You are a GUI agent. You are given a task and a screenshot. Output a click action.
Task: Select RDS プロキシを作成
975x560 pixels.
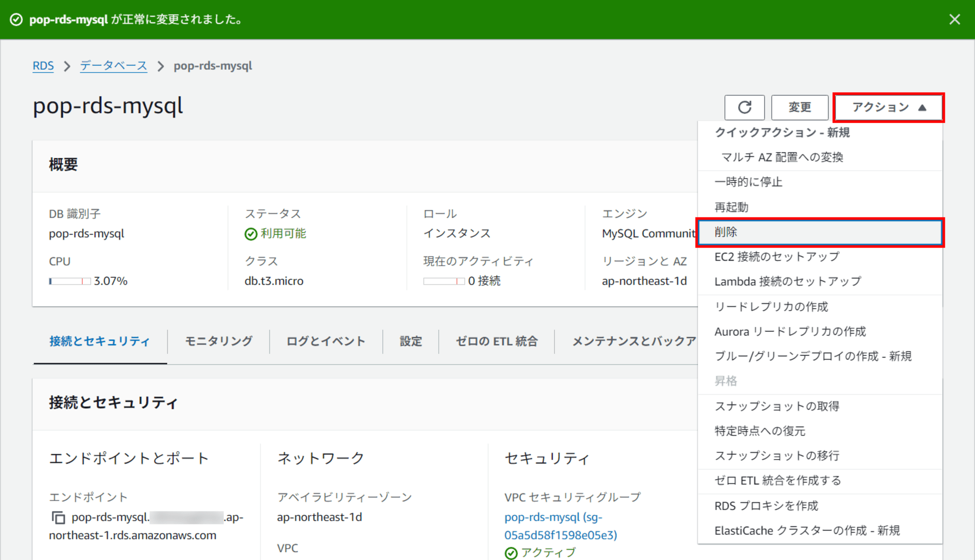tap(820, 506)
